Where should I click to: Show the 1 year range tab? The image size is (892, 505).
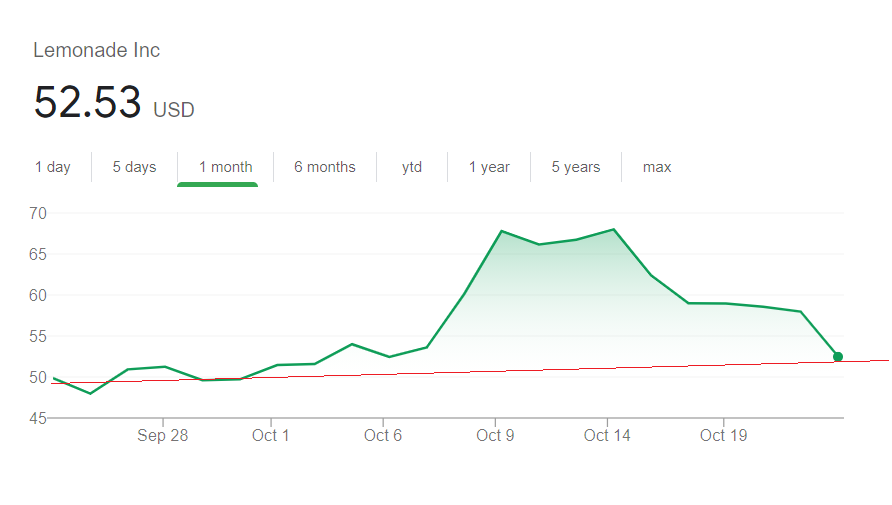click(489, 167)
